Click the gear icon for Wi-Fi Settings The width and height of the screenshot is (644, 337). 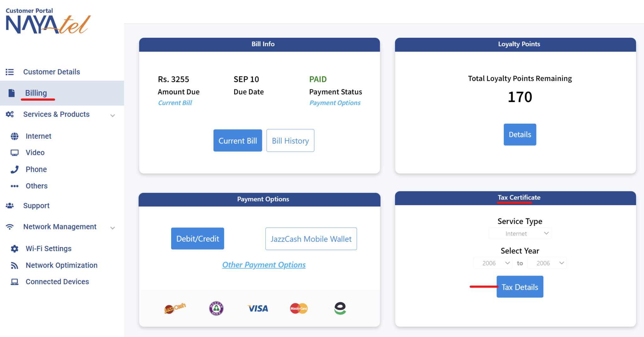[14, 249]
